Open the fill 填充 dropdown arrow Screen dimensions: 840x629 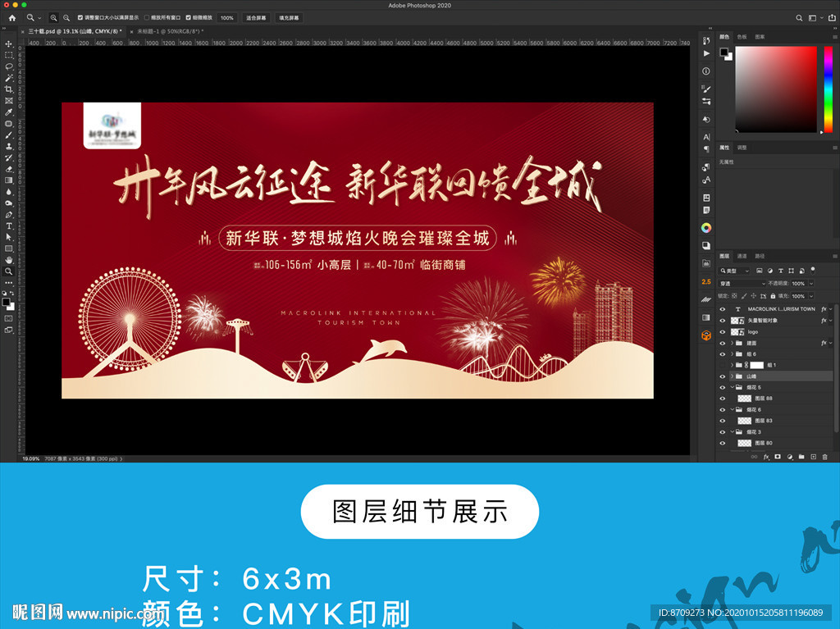pyautogui.click(x=811, y=296)
